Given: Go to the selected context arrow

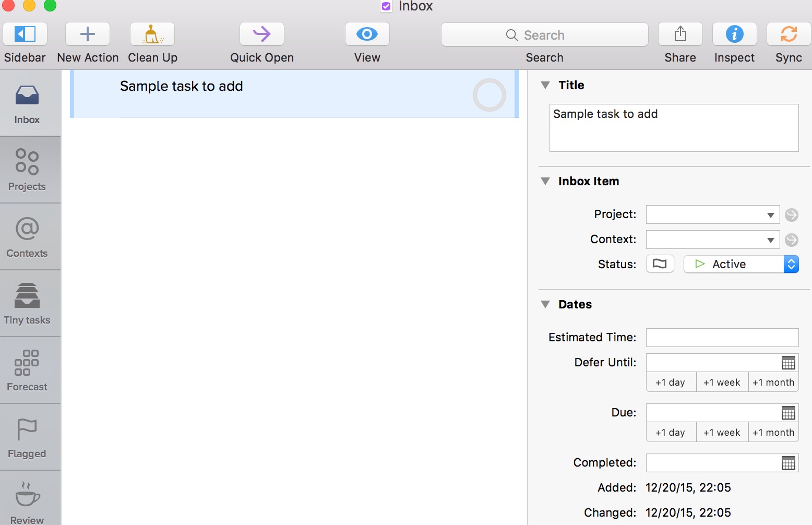Looking at the screenshot, I should 792,240.
